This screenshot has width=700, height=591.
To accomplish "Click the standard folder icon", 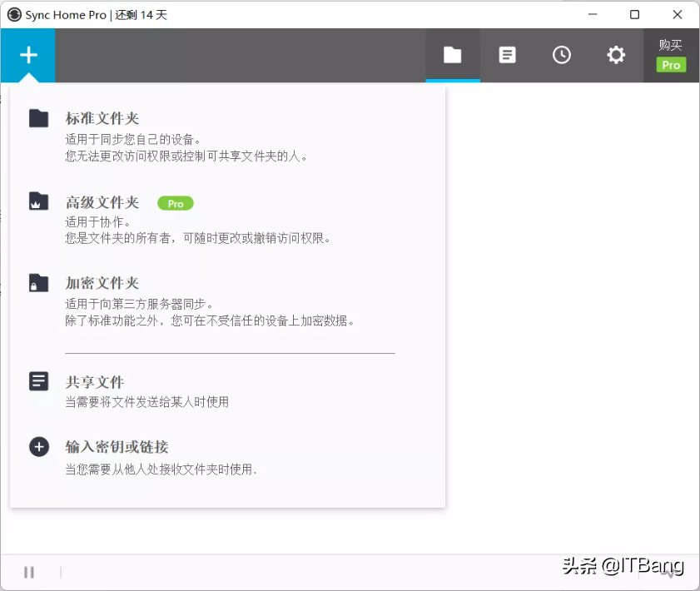I will pos(38,118).
